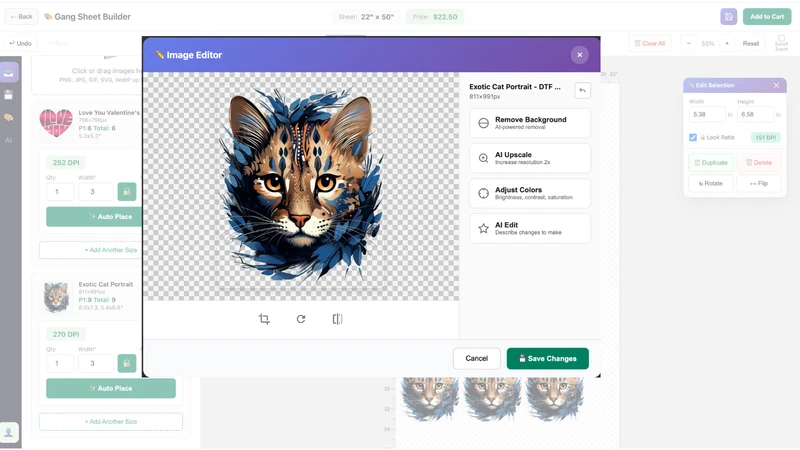Open the user profile sidebar icon

(x=9, y=432)
